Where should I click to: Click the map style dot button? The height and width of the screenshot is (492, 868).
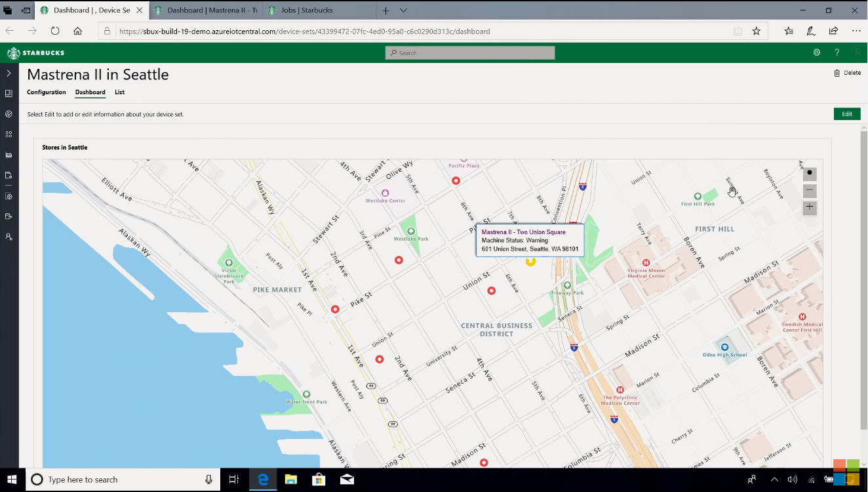[810, 174]
